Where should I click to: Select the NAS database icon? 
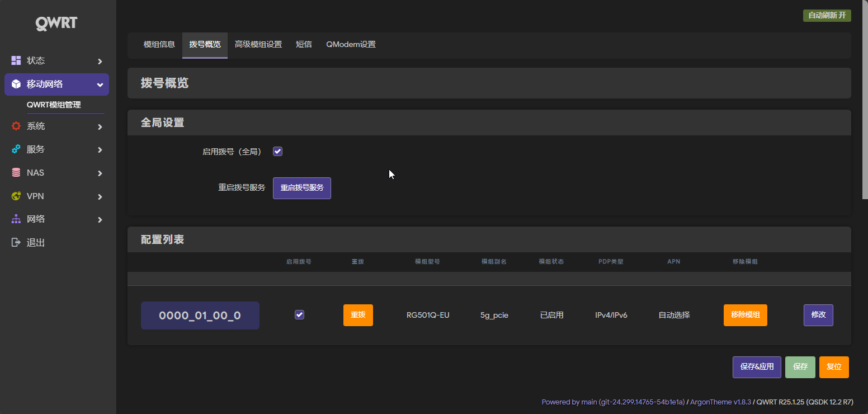tap(15, 172)
